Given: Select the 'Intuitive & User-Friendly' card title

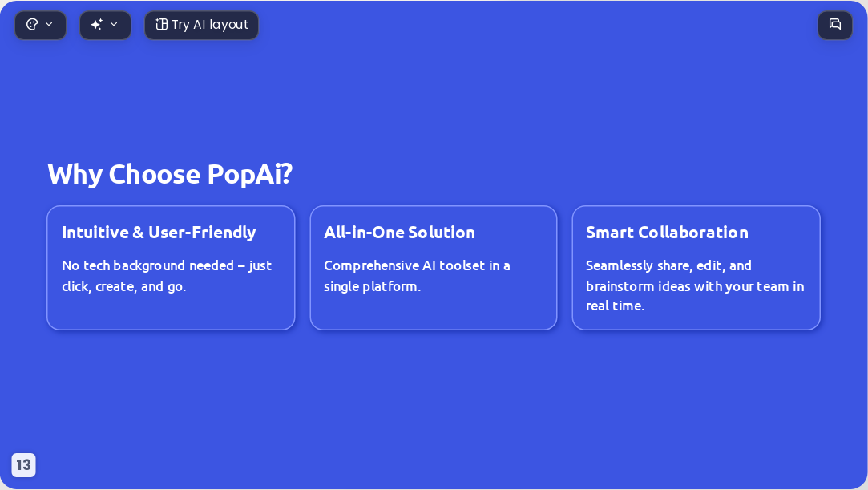Looking at the screenshot, I should tap(159, 233).
